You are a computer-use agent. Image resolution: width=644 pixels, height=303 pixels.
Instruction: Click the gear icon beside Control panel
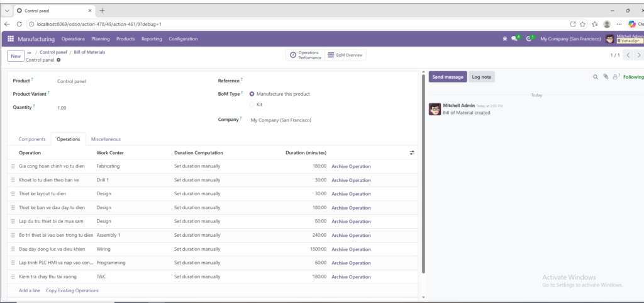tap(59, 60)
